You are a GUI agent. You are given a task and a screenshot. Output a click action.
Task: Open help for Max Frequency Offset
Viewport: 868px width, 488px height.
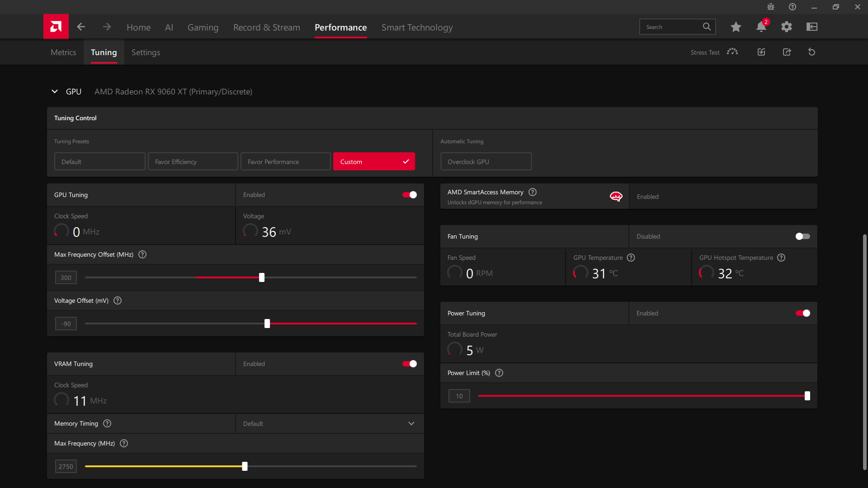[x=142, y=254]
